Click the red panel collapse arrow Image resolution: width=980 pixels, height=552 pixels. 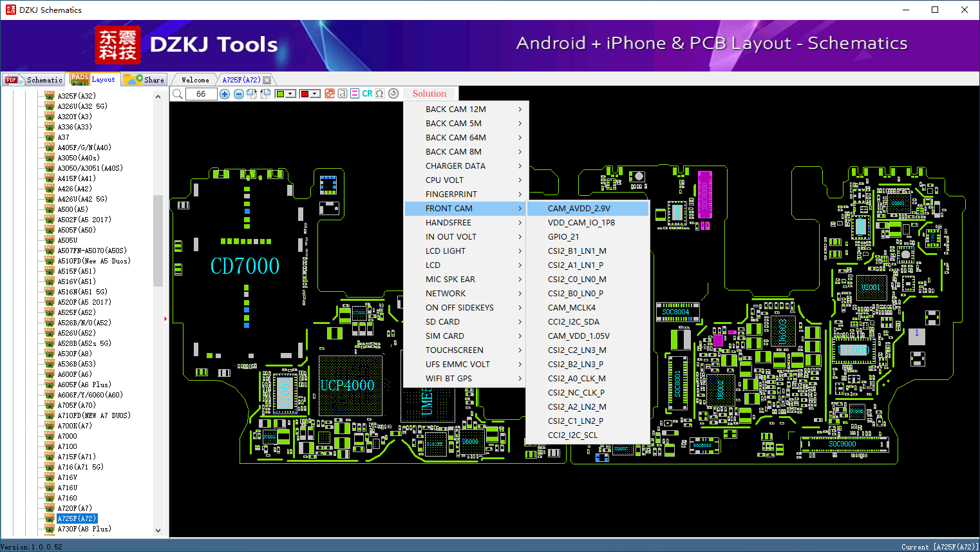pyautogui.click(x=165, y=318)
